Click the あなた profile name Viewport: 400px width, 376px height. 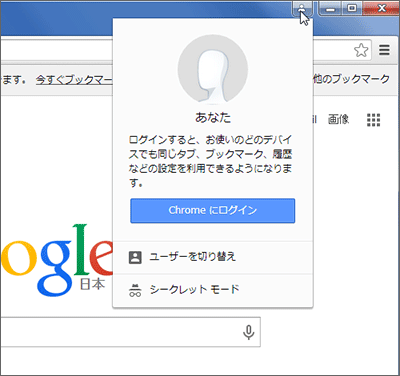point(213,118)
